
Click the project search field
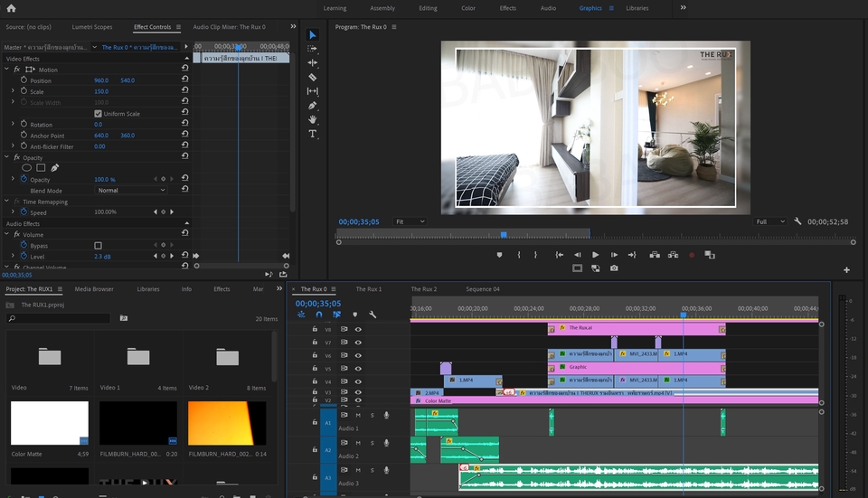point(59,318)
